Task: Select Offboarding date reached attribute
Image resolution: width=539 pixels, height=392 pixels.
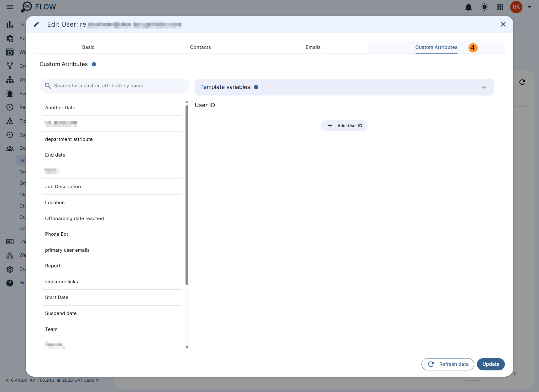Action: pyautogui.click(x=112, y=219)
